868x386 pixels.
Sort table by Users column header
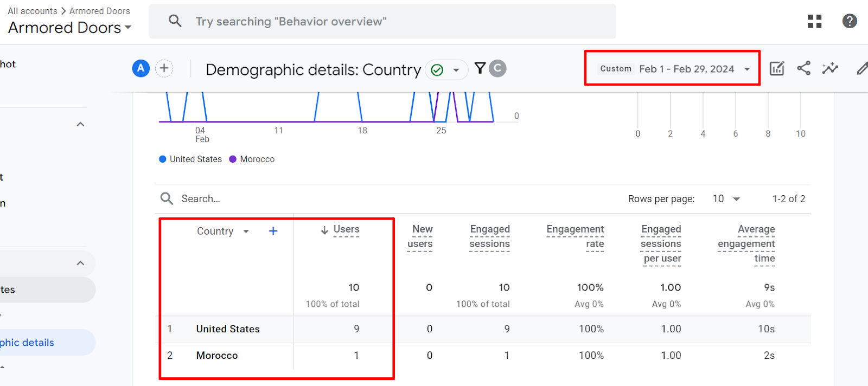pos(346,229)
